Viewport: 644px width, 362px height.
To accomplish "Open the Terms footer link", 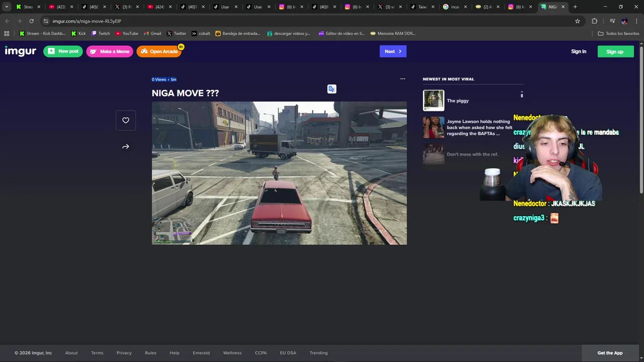I will [97, 353].
